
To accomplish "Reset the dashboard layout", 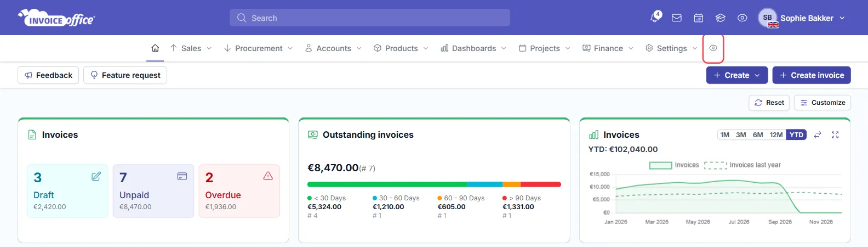I will (x=769, y=103).
